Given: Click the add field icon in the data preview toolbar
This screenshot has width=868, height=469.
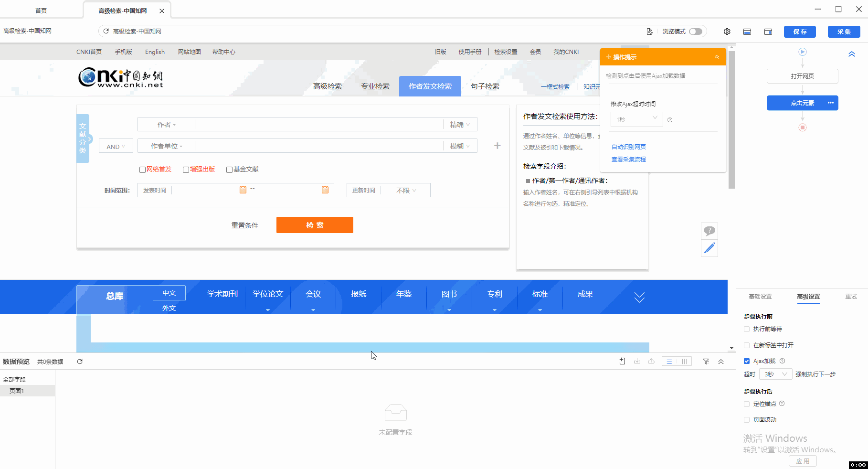Looking at the screenshot, I should point(622,362).
